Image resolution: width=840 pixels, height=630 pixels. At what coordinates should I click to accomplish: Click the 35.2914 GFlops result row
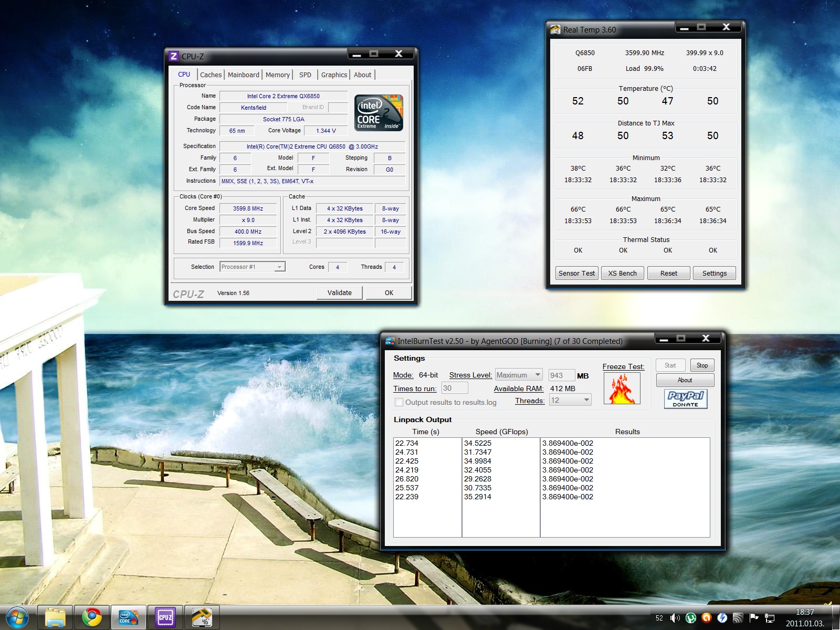(x=478, y=497)
